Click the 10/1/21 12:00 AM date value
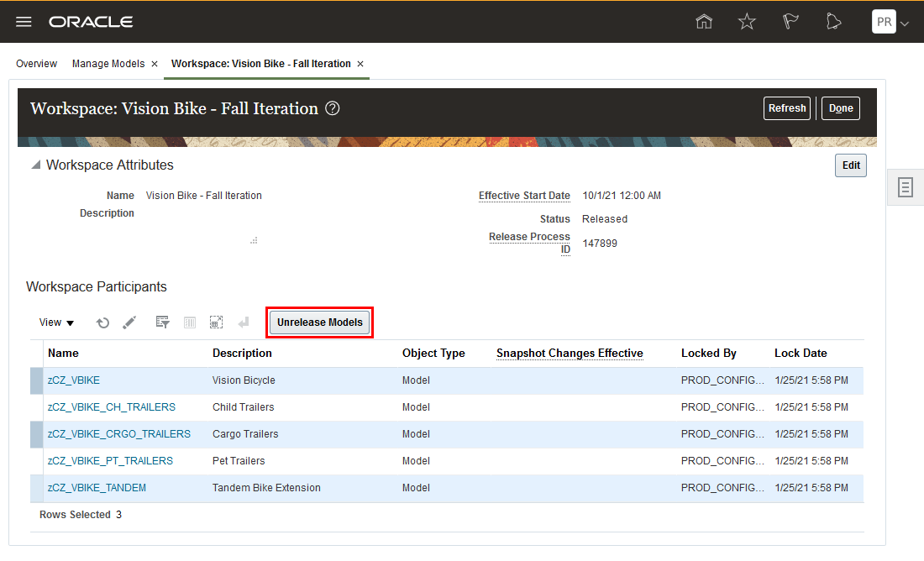Screen dimensions: 924x561 tap(622, 196)
